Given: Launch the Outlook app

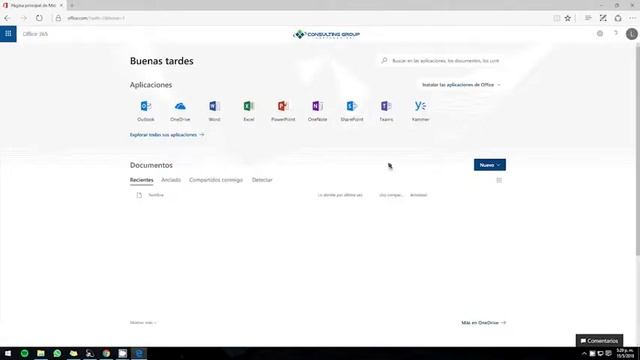Looking at the screenshot, I should pos(146,111).
